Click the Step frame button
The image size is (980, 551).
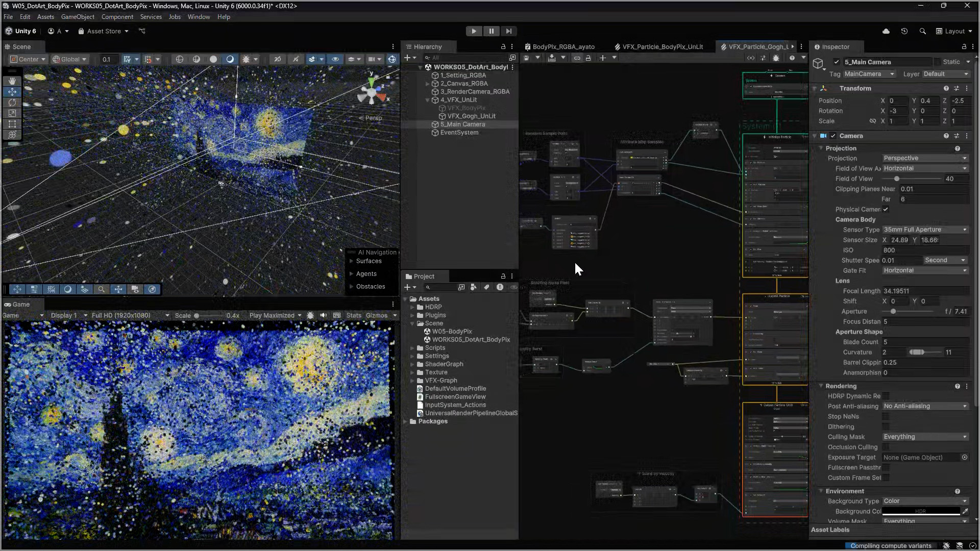pyautogui.click(x=508, y=31)
